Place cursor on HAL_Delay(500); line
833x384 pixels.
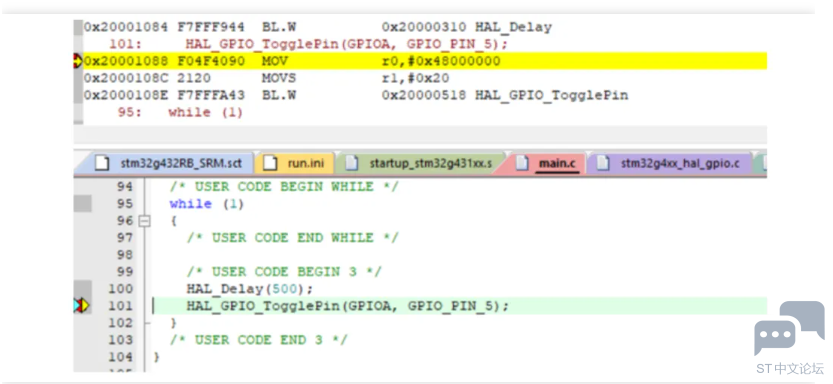250,289
